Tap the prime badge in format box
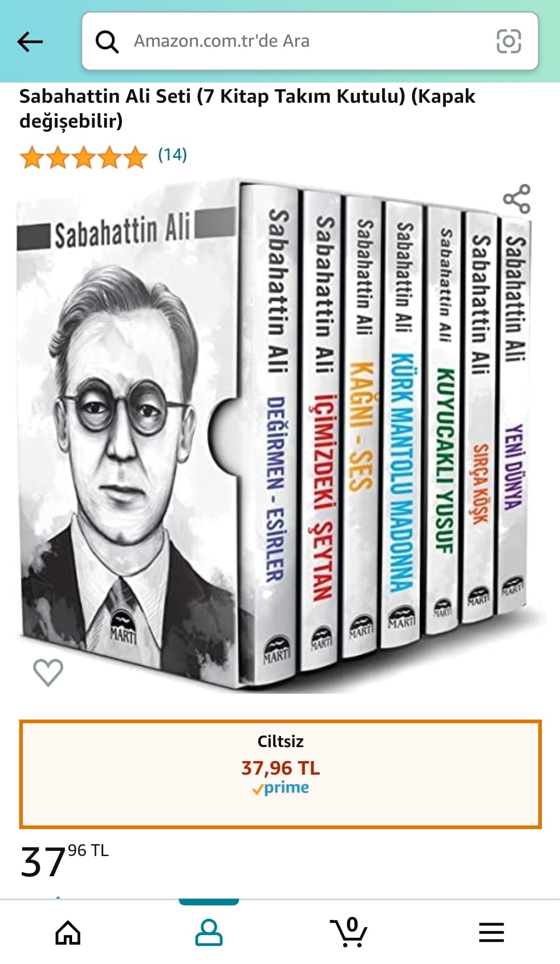The height and width of the screenshot is (964, 560). [x=281, y=788]
